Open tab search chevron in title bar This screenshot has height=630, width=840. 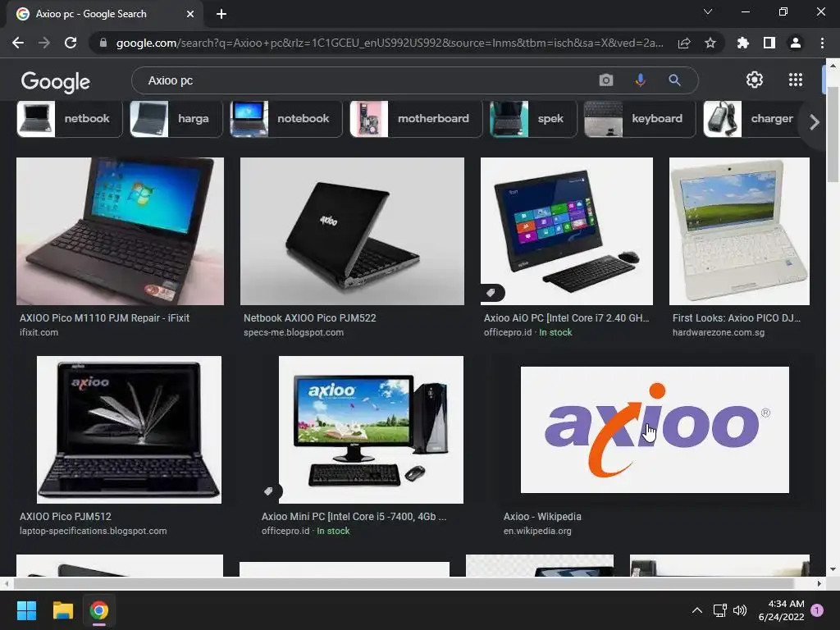pyautogui.click(x=708, y=11)
